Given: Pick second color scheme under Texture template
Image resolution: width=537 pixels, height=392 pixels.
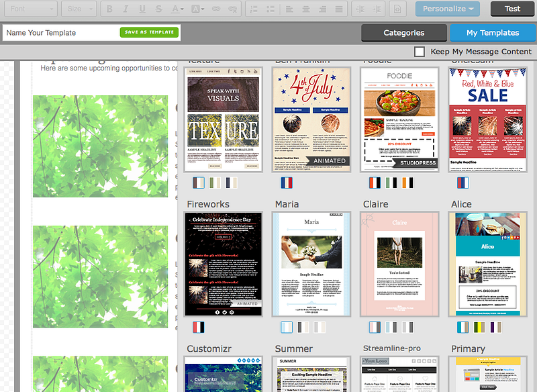Looking at the screenshot, I should pos(215,183).
